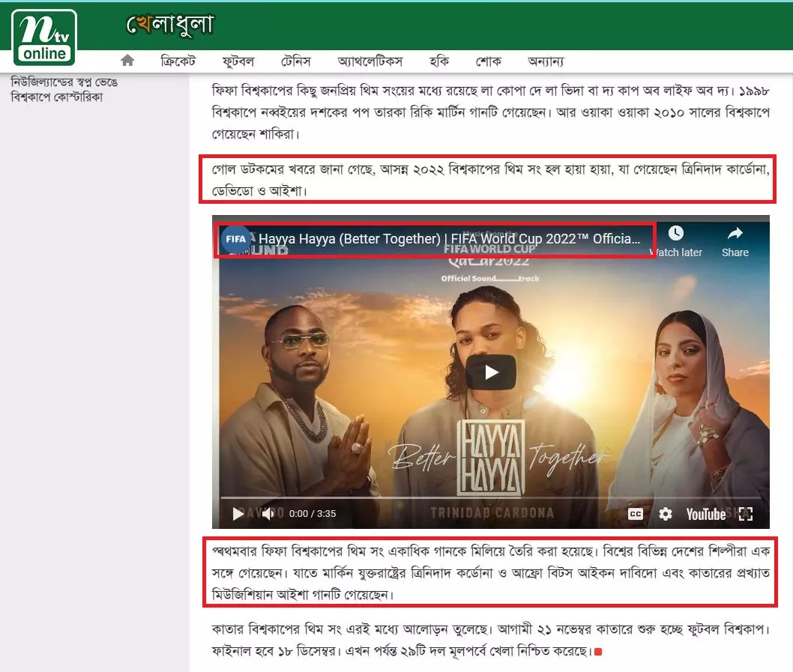Open the শোক menu item

point(488,61)
